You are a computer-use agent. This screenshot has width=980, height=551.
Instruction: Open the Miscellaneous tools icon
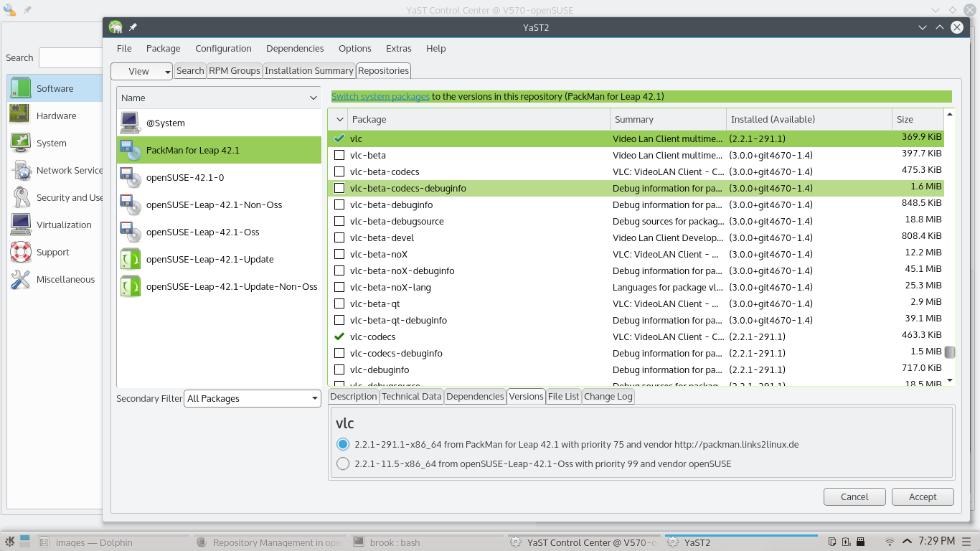pyautogui.click(x=21, y=279)
